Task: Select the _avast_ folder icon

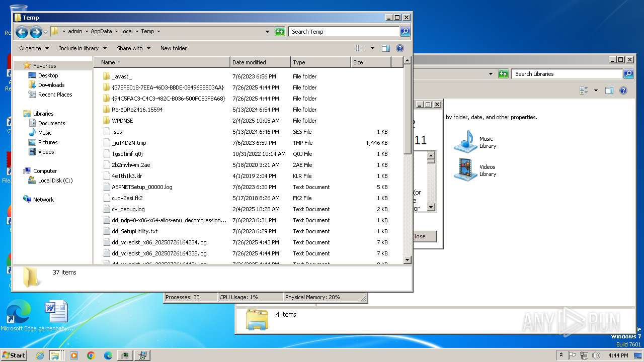Action: click(106, 76)
